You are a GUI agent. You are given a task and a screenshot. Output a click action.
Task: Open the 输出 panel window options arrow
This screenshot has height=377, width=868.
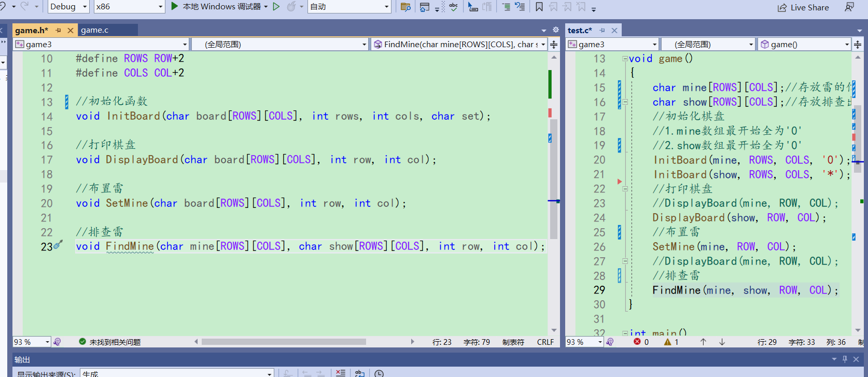click(834, 359)
